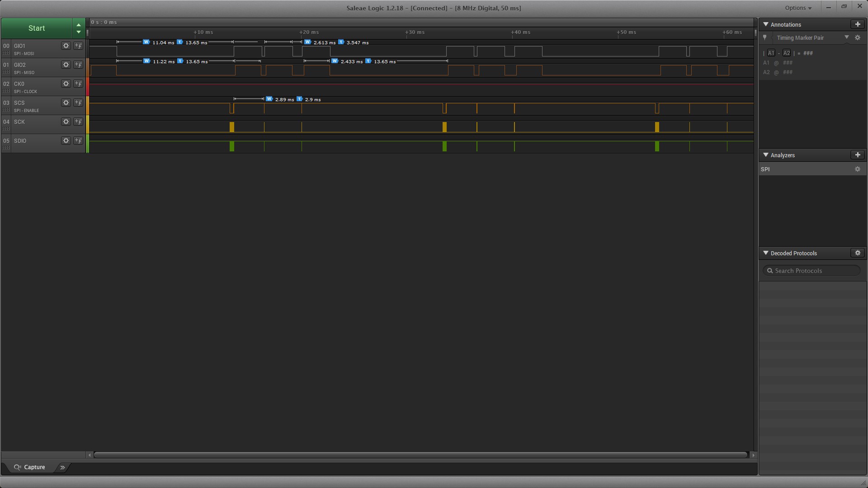
Task: Focus the Search Protocols field
Action: point(811,271)
